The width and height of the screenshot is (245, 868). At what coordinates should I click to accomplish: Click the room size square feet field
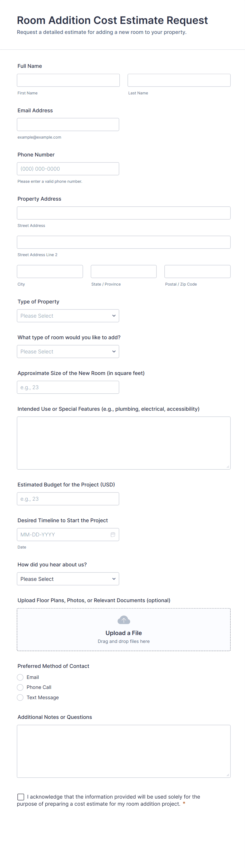pyautogui.click(x=68, y=387)
